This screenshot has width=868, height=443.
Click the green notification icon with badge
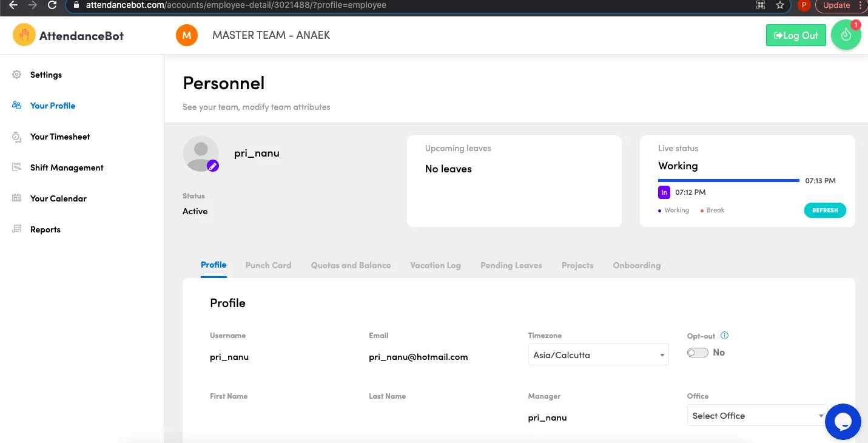[846, 35]
